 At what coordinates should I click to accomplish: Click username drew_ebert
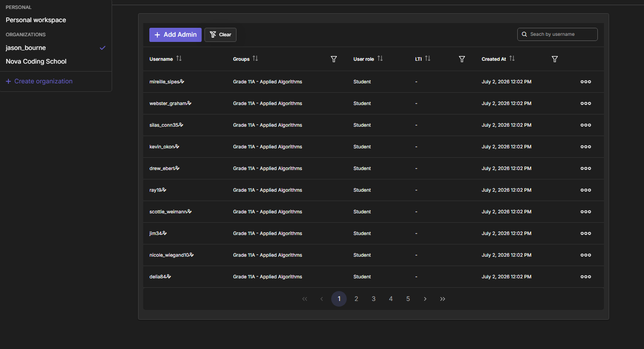coord(162,169)
